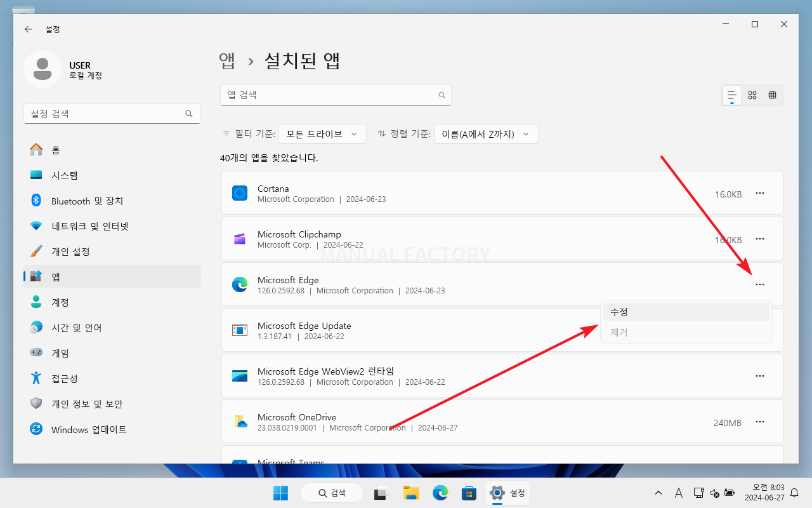Image resolution: width=812 pixels, height=508 pixels.
Task: Open 게임 settings category
Action: [112, 353]
